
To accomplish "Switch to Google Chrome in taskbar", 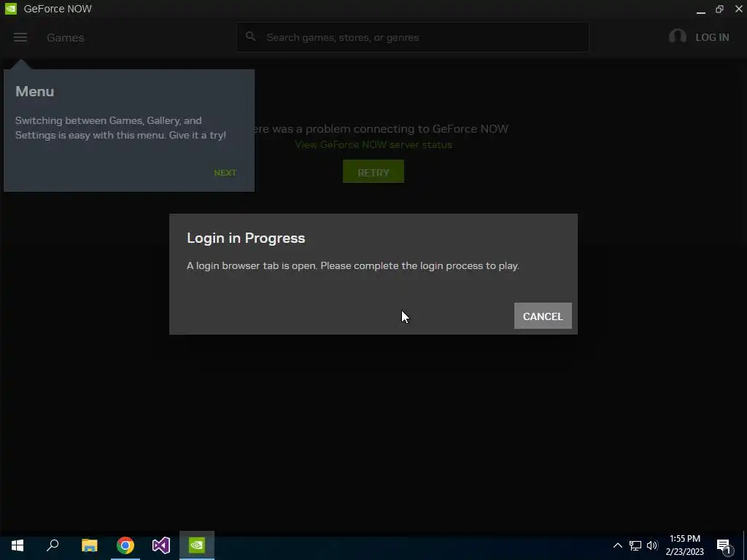I will (x=125, y=545).
